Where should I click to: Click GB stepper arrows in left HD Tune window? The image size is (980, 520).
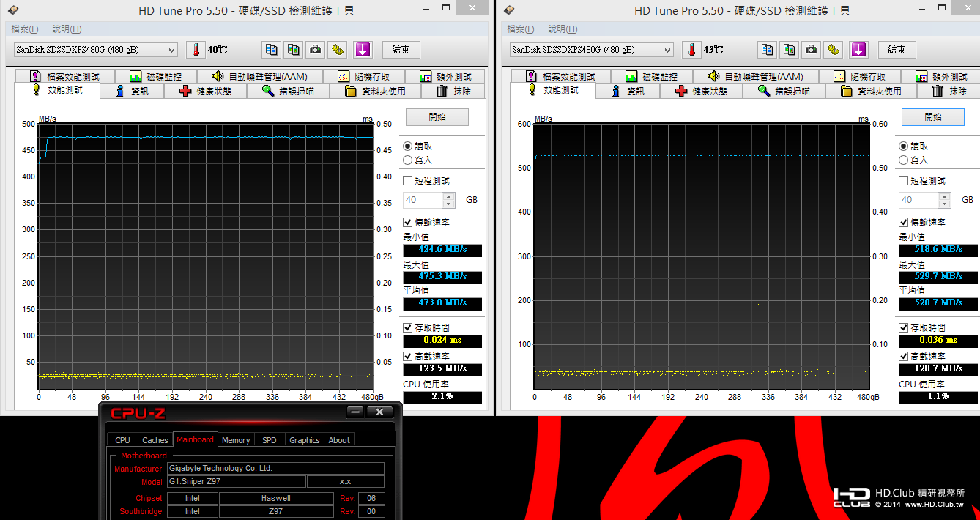(449, 200)
